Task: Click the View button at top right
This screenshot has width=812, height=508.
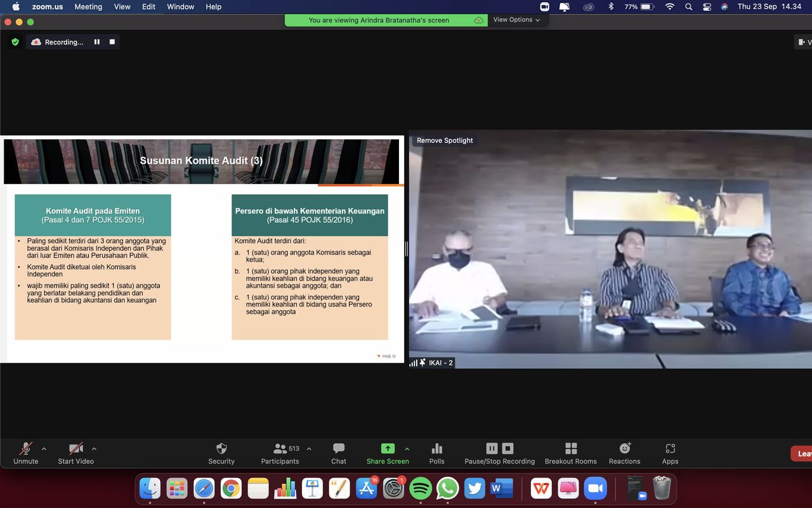Action: pos(804,42)
